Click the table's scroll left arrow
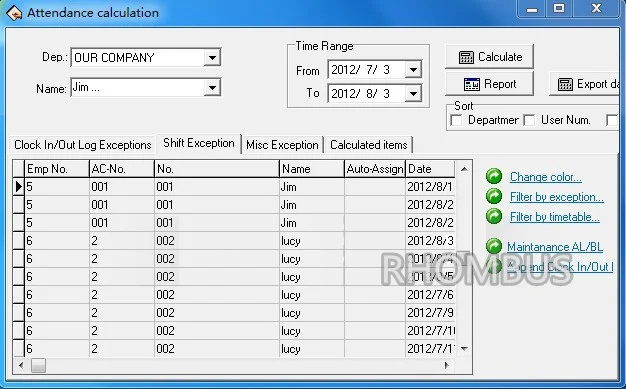Image resolution: width=626 pixels, height=389 pixels. click(21, 365)
